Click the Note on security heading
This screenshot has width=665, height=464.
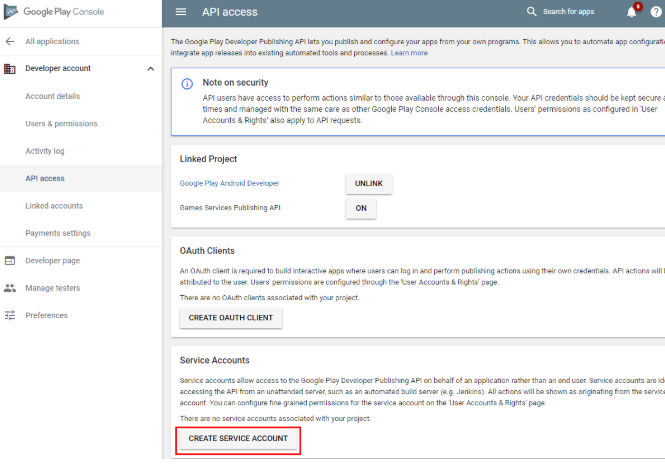tap(235, 82)
